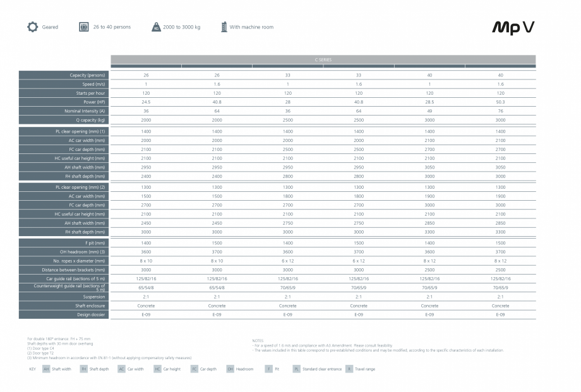Click the OH Headroom key badge
Viewport: 581px width, 392px height.
click(229, 369)
